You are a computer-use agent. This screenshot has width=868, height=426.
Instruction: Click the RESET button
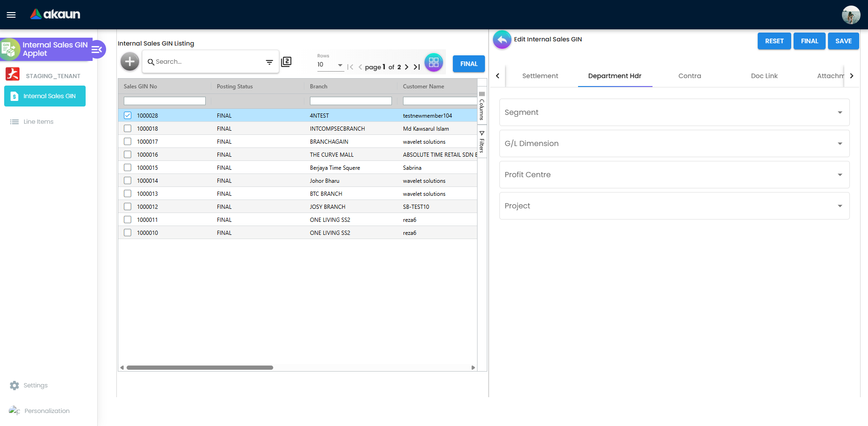click(x=774, y=41)
